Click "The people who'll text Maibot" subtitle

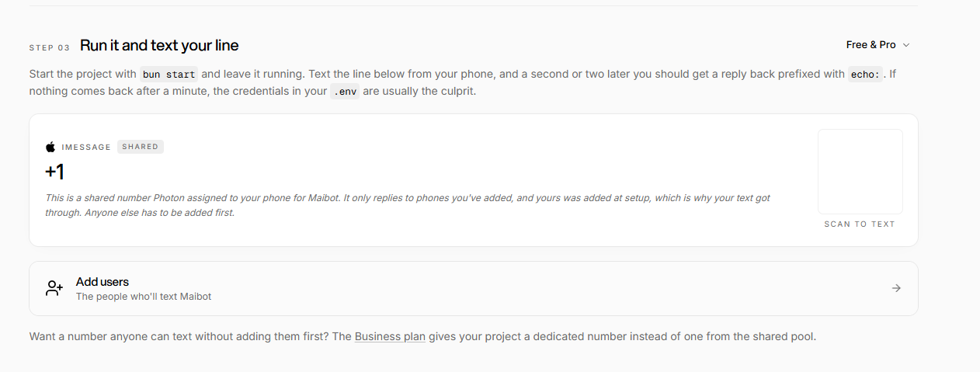coord(144,297)
